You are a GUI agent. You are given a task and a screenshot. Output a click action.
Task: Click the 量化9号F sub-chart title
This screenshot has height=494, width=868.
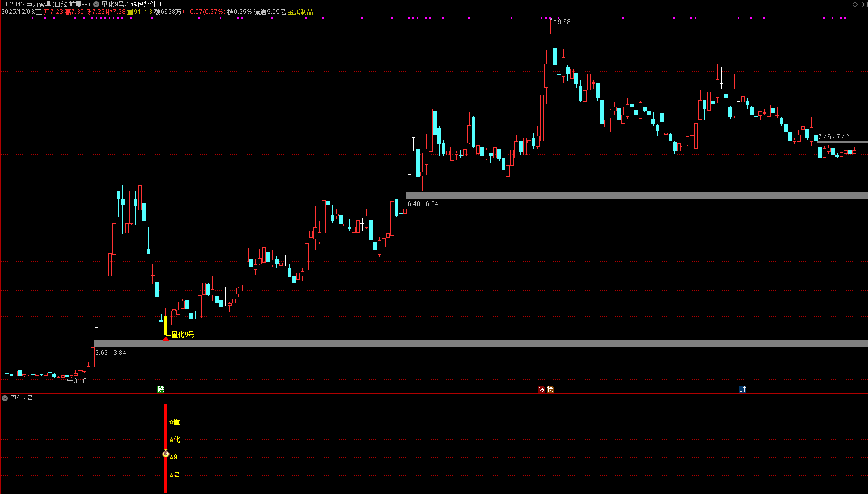(x=24, y=398)
